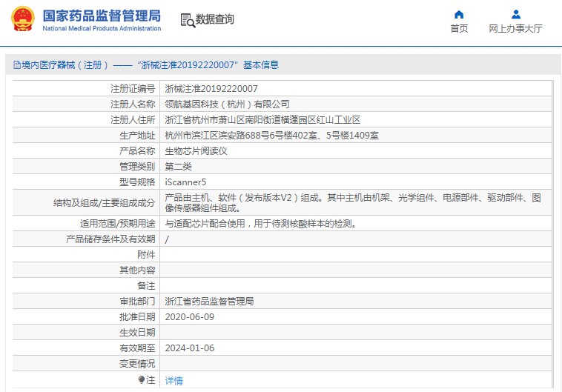Screen dimensions: 562x392
Task: Open 网上办事大厅 text link
Action: pos(515,29)
